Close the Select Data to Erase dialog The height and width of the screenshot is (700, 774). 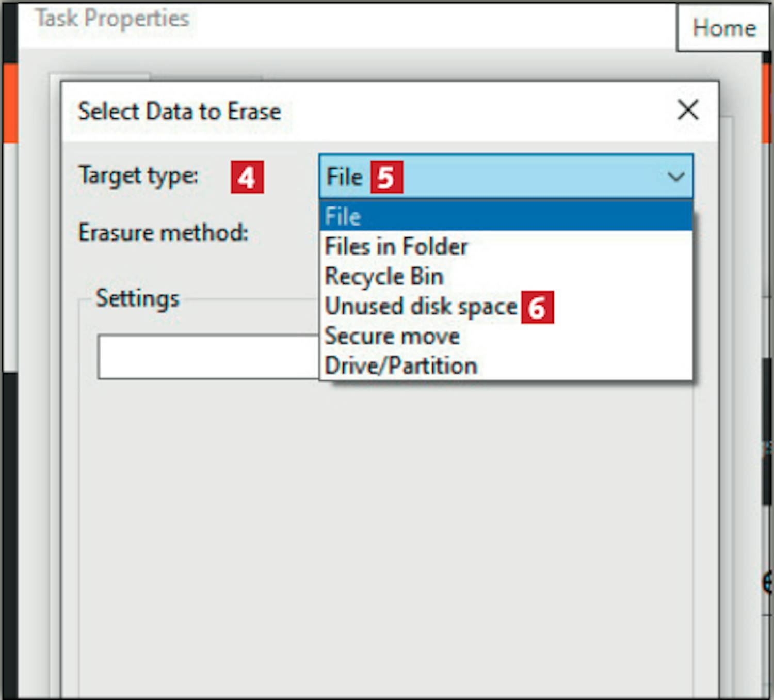tap(688, 110)
